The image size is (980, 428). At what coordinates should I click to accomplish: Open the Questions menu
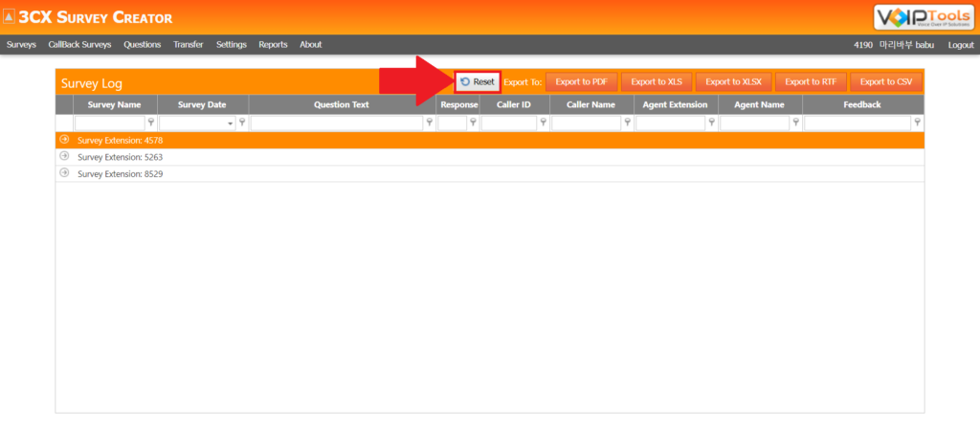click(142, 44)
